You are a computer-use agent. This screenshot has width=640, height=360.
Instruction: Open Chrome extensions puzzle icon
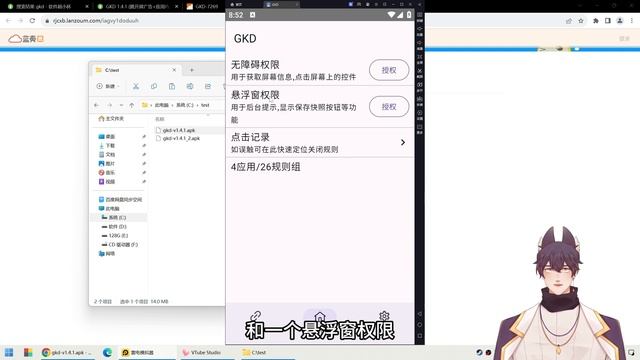pos(596,21)
